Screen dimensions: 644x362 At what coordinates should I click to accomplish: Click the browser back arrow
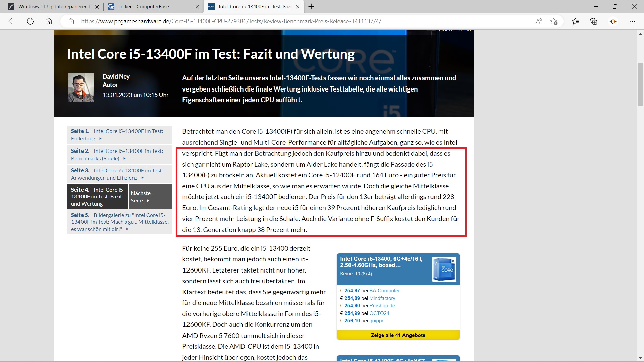[12, 21]
